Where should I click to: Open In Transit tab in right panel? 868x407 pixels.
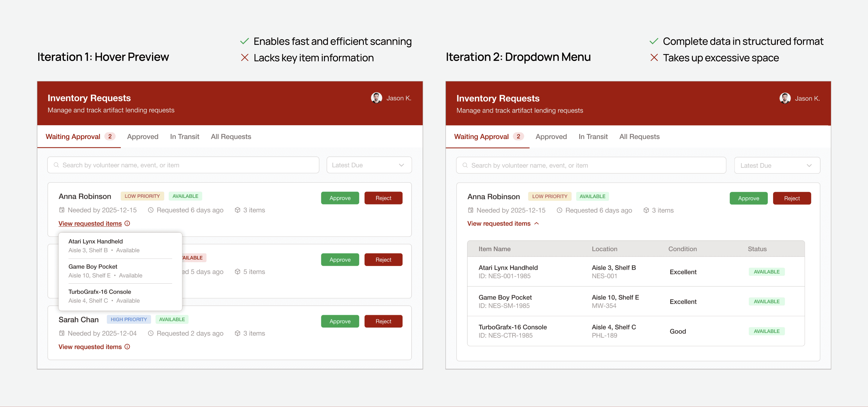click(593, 137)
